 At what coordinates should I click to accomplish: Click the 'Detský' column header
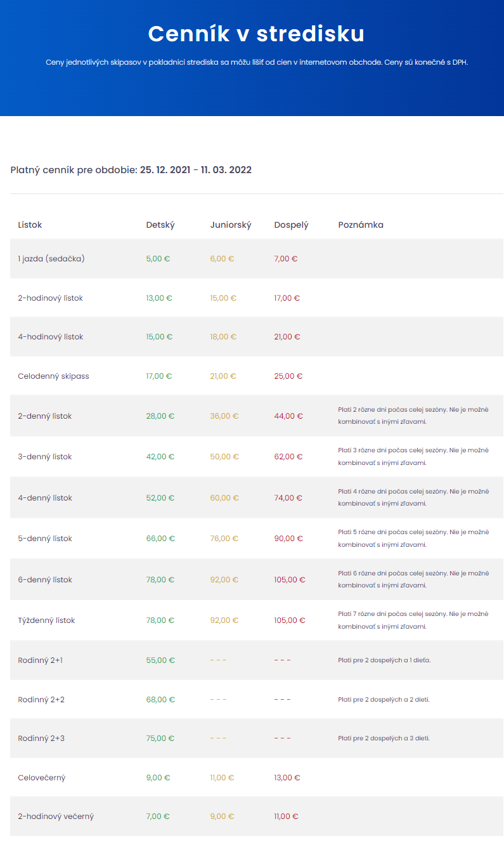click(160, 225)
